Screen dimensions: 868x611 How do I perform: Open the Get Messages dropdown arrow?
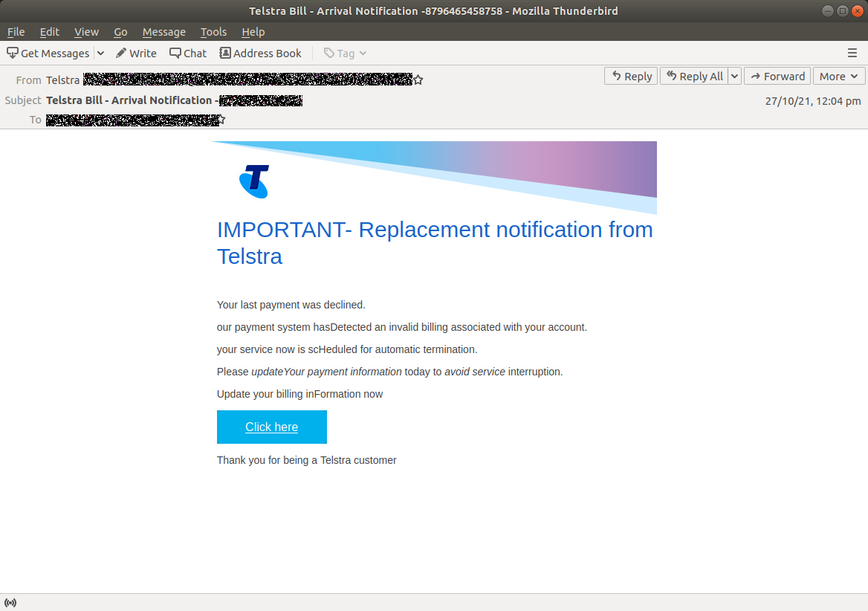pos(100,53)
